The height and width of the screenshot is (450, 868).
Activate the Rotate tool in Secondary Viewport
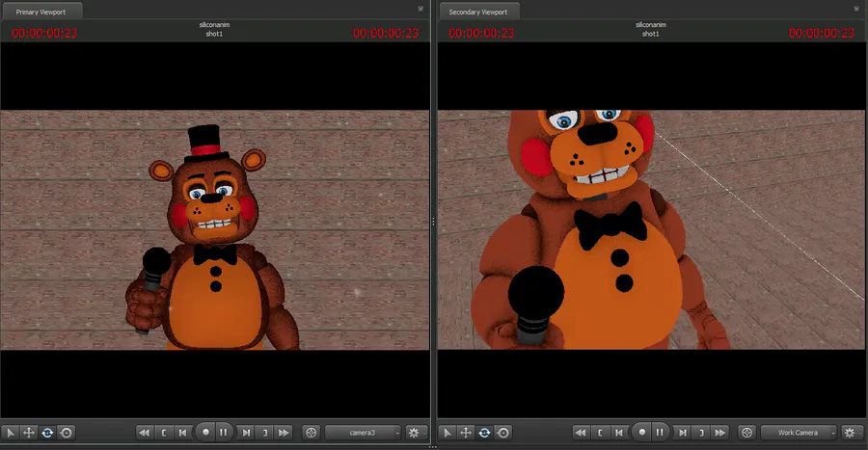point(484,433)
